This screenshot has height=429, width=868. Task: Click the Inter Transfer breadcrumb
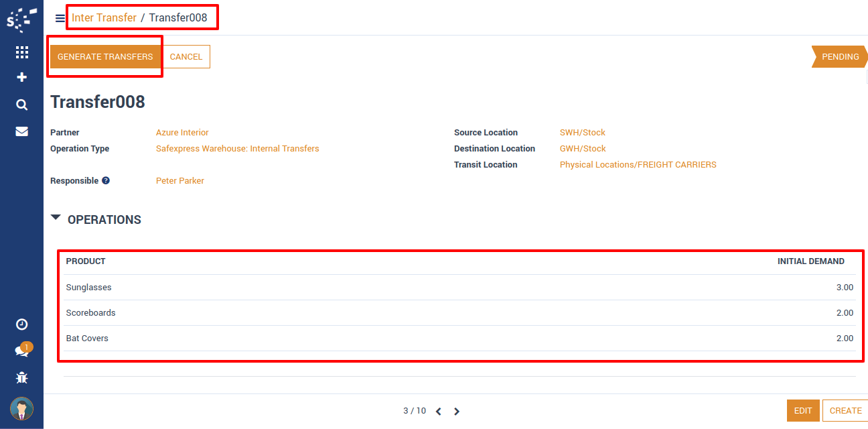(x=104, y=18)
